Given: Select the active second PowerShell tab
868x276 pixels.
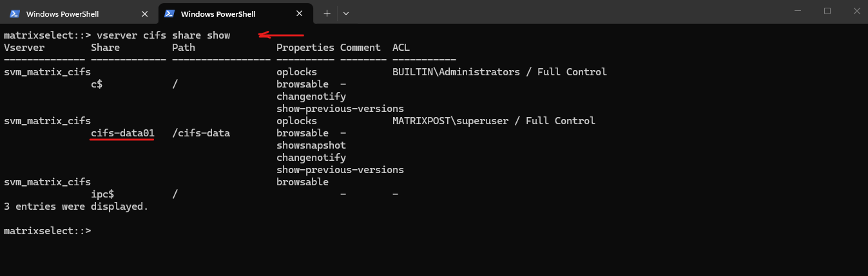Looking at the screenshot, I should point(236,14).
